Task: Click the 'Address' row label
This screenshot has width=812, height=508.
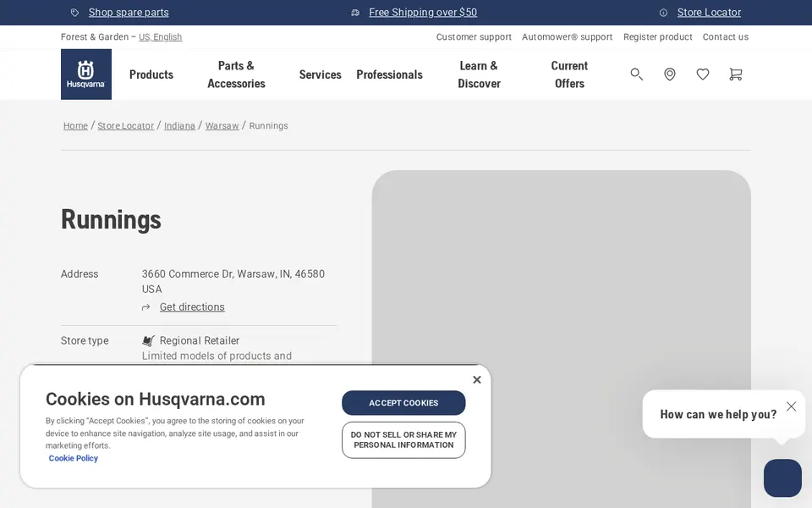Action: pyautogui.click(x=80, y=273)
